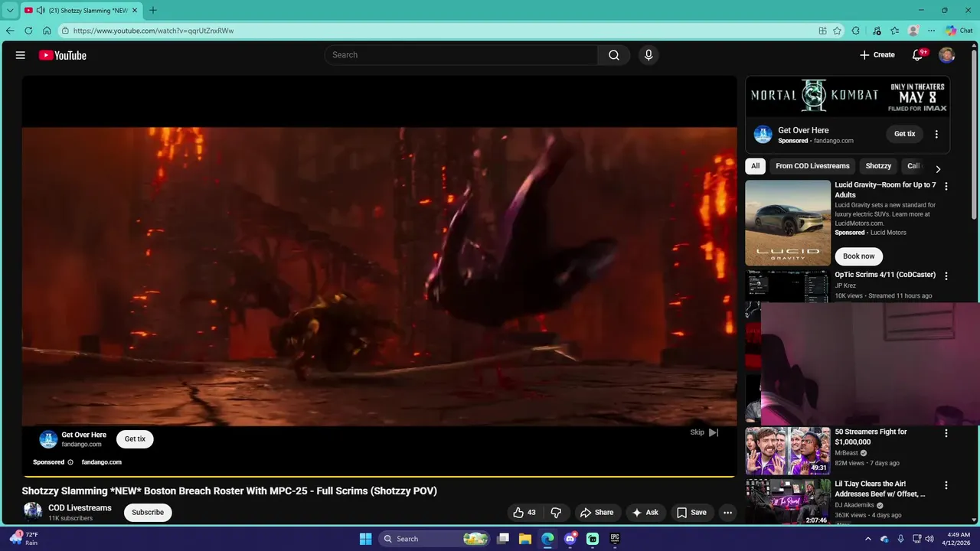Show more filter chips with arrow

pyautogui.click(x=938, y=169)
